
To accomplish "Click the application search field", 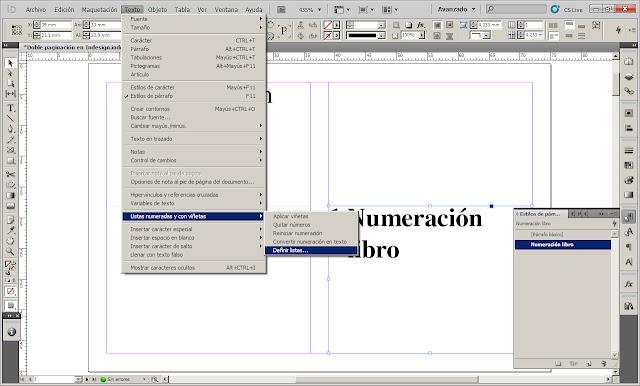I will [516, 9].
